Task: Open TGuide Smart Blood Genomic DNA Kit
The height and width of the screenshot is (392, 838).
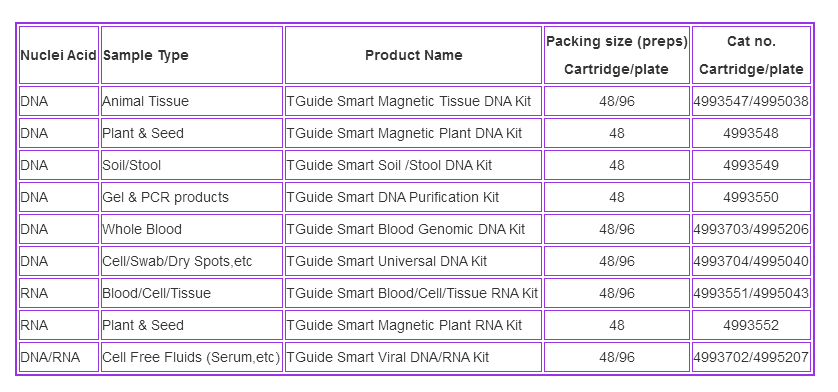Action: point(406,229)
